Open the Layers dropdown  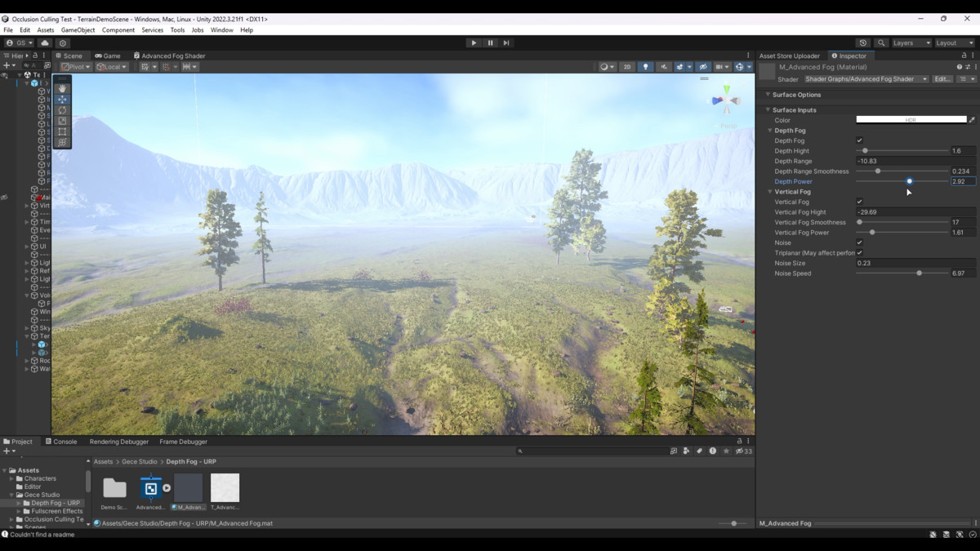[x=911, y=42]
